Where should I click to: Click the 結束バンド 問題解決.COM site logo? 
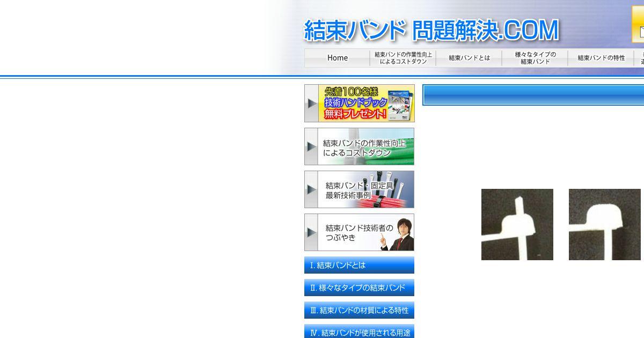tap(431, 31)
